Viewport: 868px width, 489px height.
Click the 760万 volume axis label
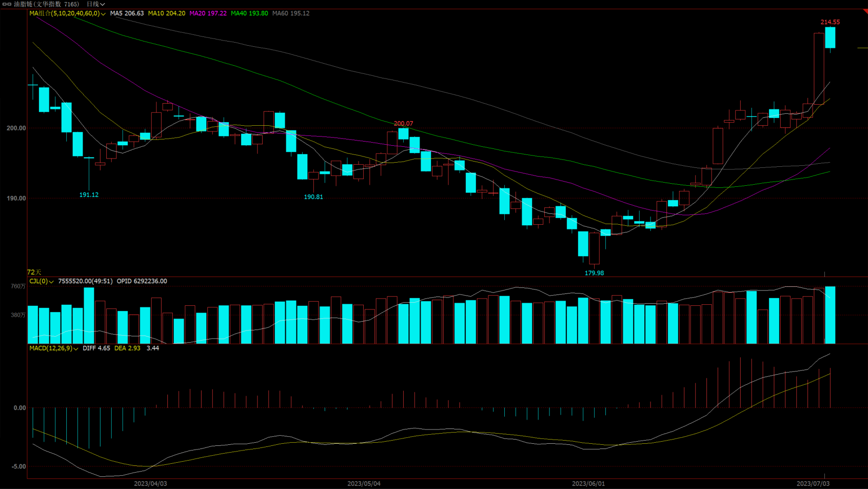pos(18,286)
